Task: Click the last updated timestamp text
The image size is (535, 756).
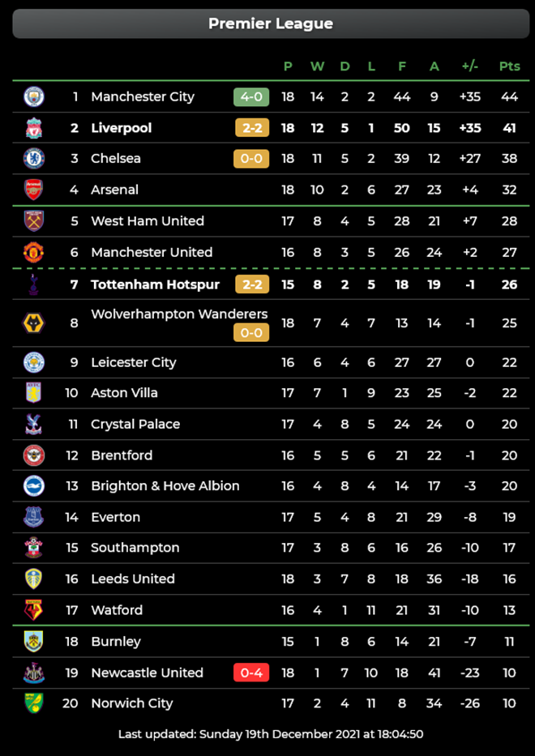Action: [x=271, y=734]
